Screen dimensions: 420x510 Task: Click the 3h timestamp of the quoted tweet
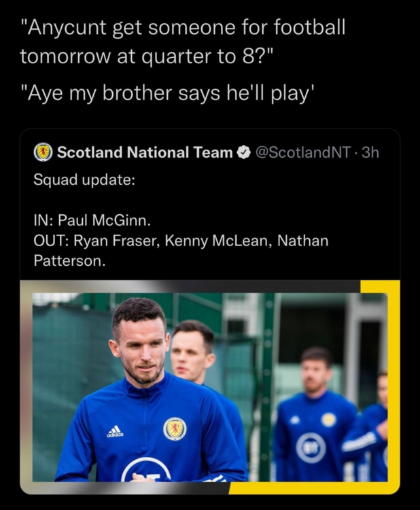coord(370,153)
